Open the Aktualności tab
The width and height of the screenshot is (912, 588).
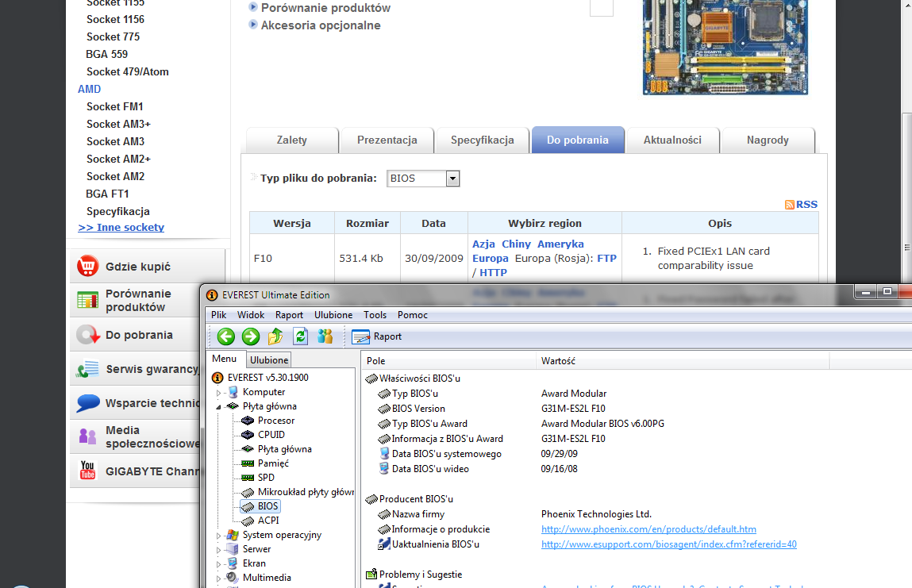point(672,140)
